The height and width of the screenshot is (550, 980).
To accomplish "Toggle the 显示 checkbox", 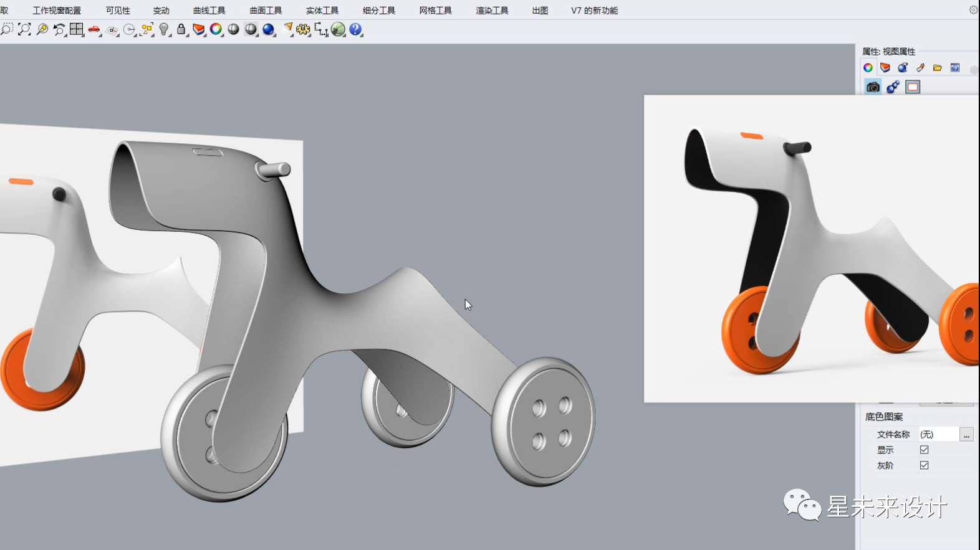I will tap(925, 450).
